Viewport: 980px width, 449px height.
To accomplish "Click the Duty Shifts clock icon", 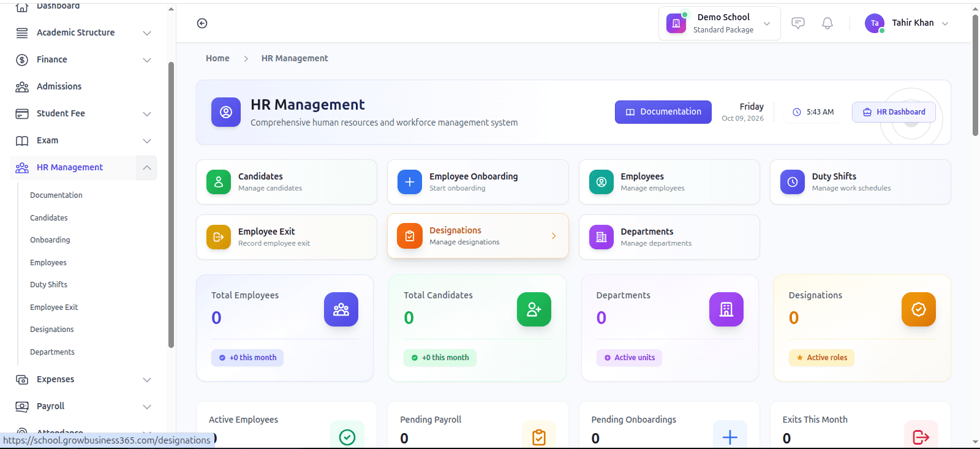I will (793, 182).
